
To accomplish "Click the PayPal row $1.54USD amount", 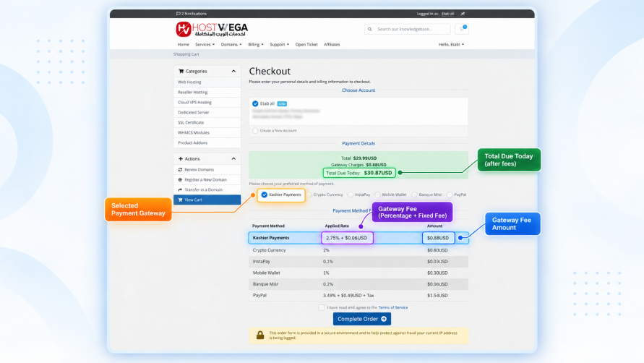I will pos(437,296).
